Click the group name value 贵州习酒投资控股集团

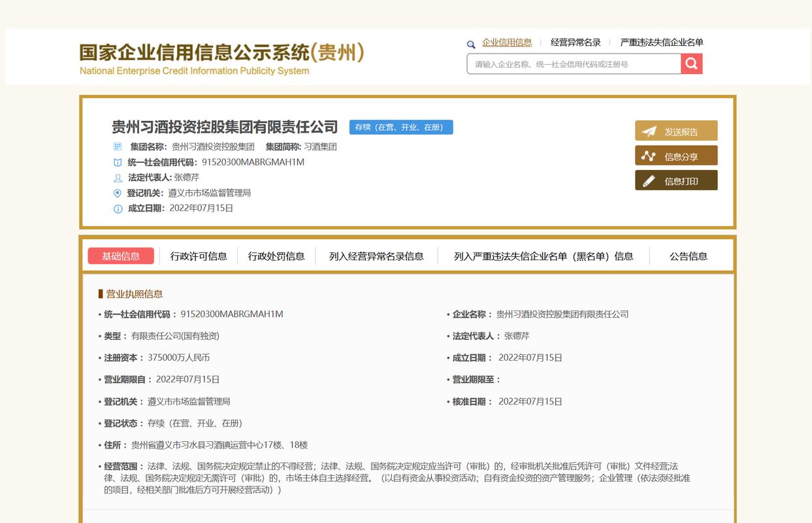(213, 146)
